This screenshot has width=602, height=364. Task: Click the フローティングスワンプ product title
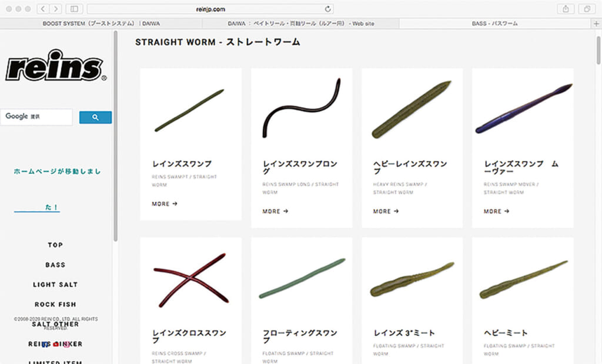(300, 336)
